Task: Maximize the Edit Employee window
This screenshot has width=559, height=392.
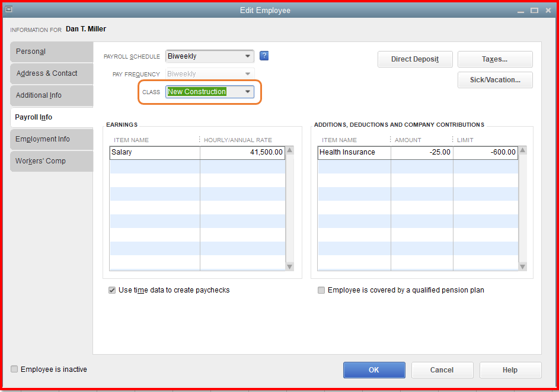Action: [535, 11]
